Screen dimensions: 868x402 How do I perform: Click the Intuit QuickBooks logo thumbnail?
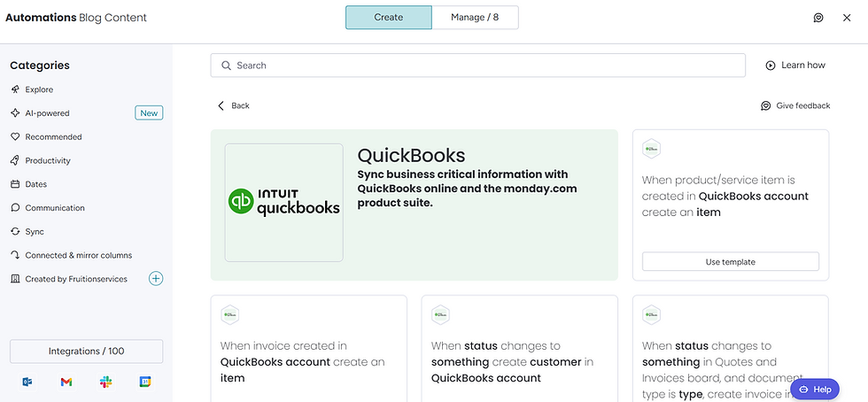[284, 203]
